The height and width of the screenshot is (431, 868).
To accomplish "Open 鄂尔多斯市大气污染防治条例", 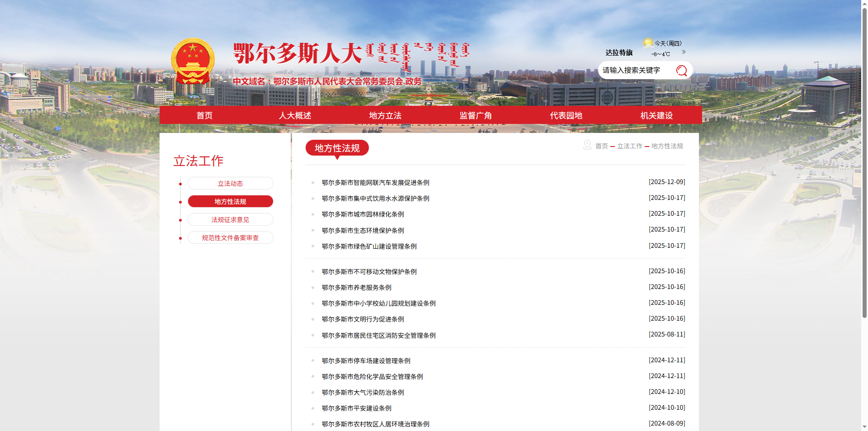I will point(363,393).
